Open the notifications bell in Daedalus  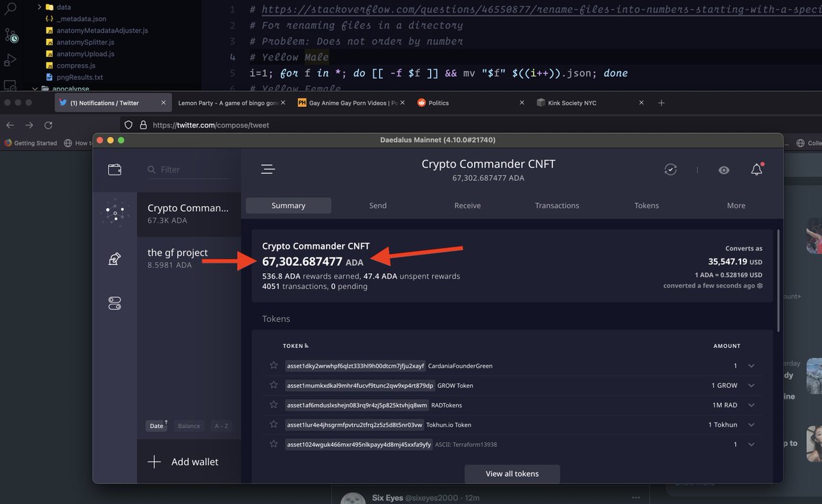pos(756,169)
